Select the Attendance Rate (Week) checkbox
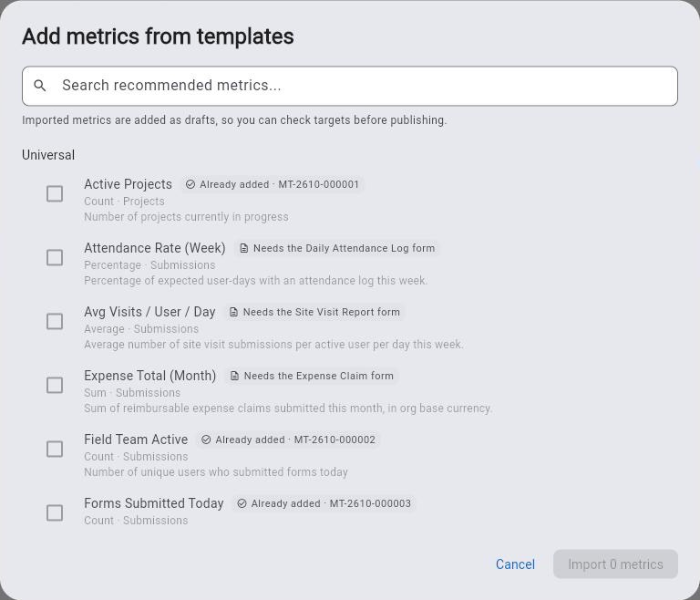The height and width of the screenshot is (600, 700). pos(55,257)
